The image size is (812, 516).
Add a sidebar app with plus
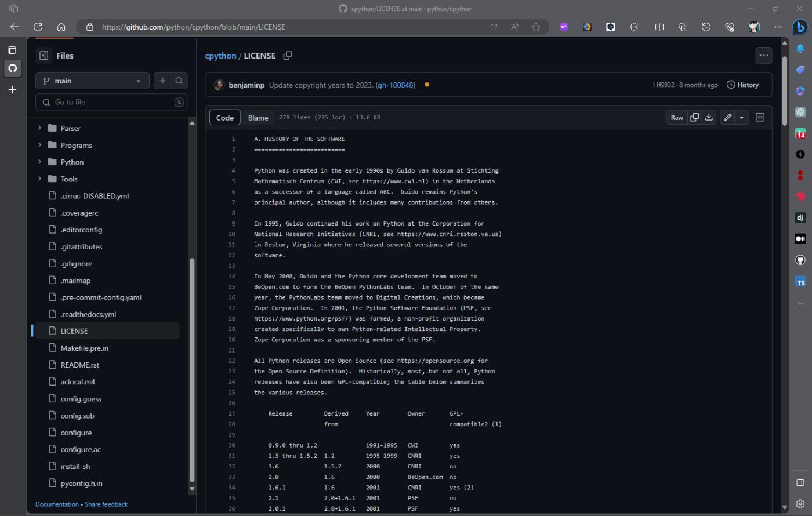click(800, 304)
